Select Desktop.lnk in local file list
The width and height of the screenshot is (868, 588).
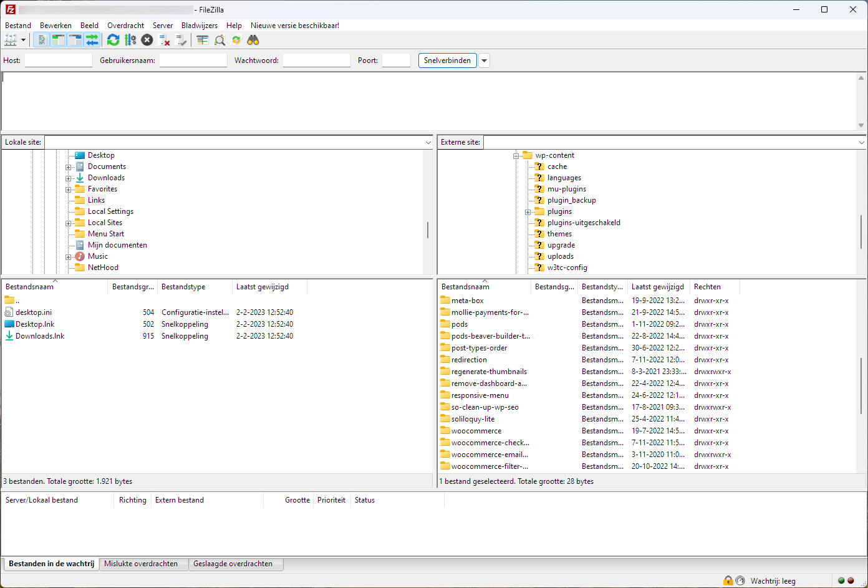(x=35, y=324)
